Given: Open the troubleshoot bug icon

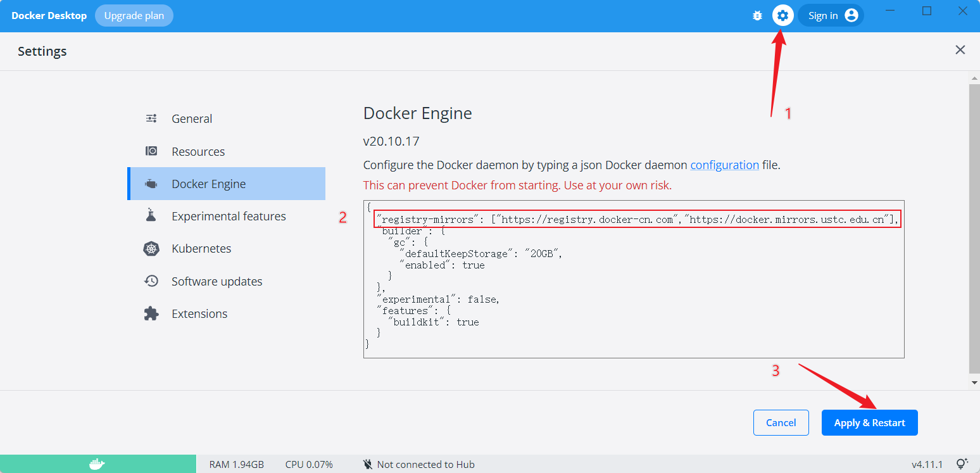Looking at the screenshot, I should click(x=757, y=16).
